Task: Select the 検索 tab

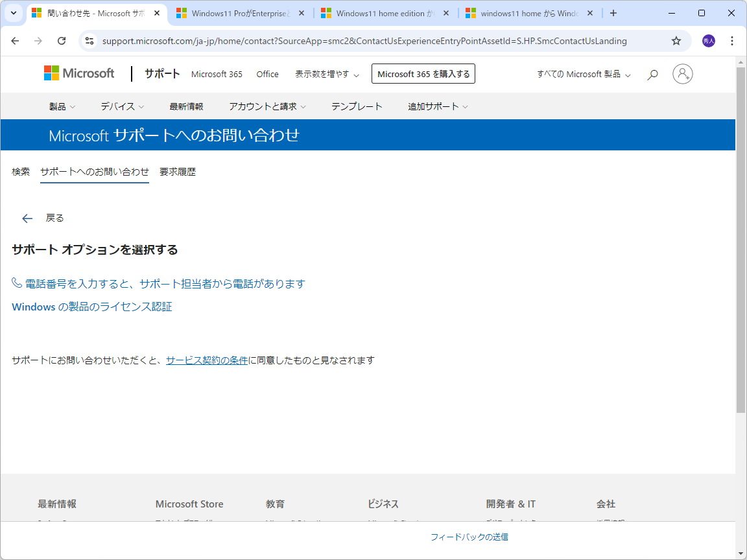Action: [20, 171]
